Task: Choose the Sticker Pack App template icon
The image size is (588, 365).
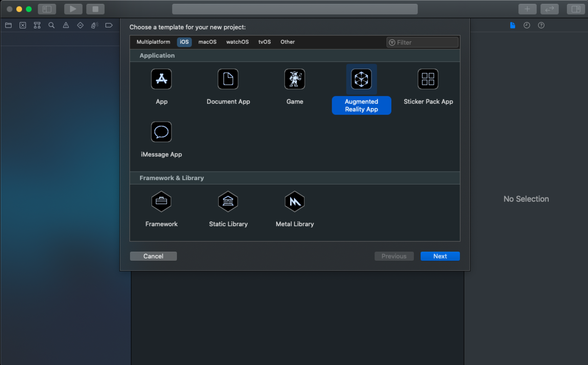Action: [428, 79]
